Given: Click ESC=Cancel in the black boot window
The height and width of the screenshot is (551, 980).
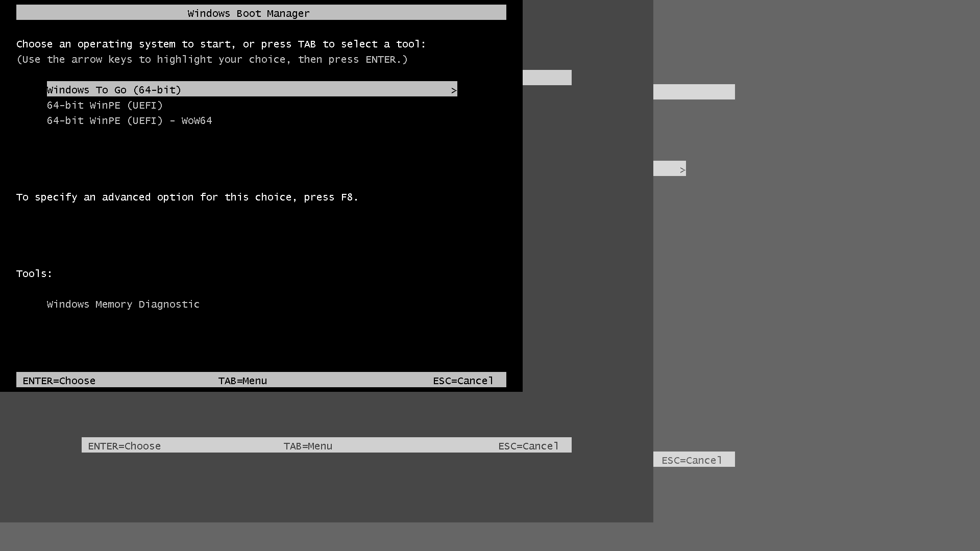Looking at the screenshot, I should (x=463, y=381).
